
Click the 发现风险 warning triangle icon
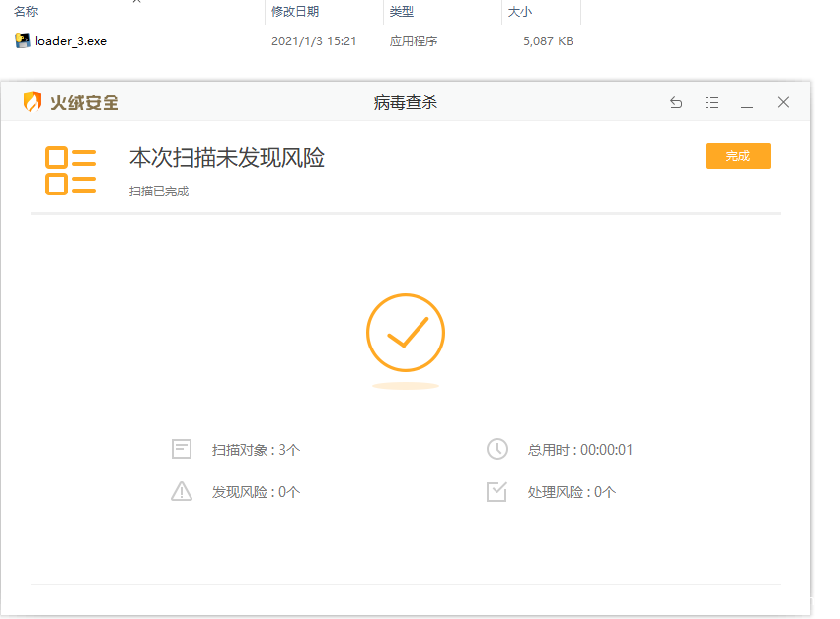click(181, 491)
